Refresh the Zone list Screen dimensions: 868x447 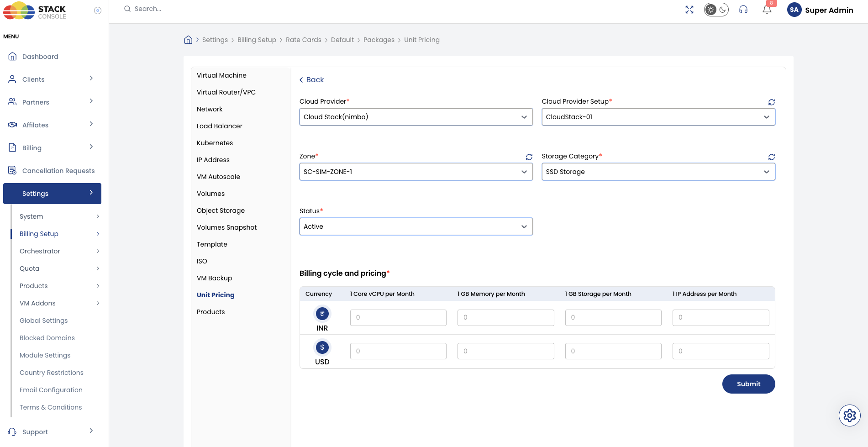pos(529,157)
